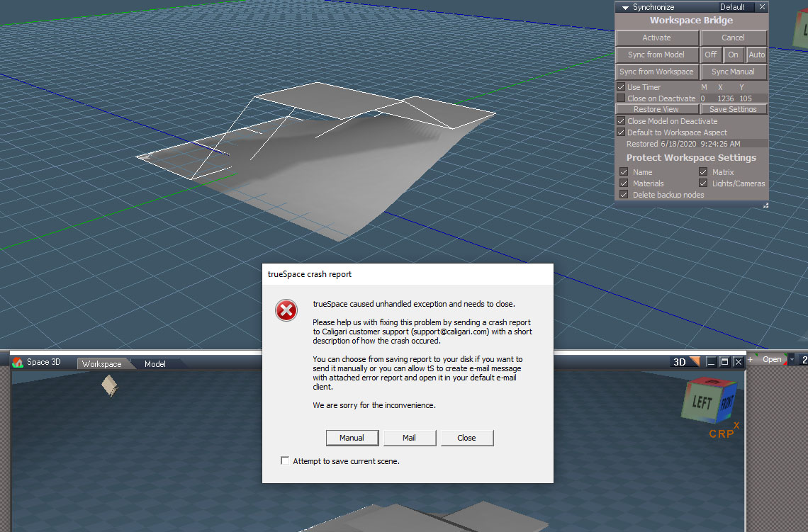Select the small beige object in lower viewport
Viewport: 808px width, 532px height.
(x=110, y=385)
